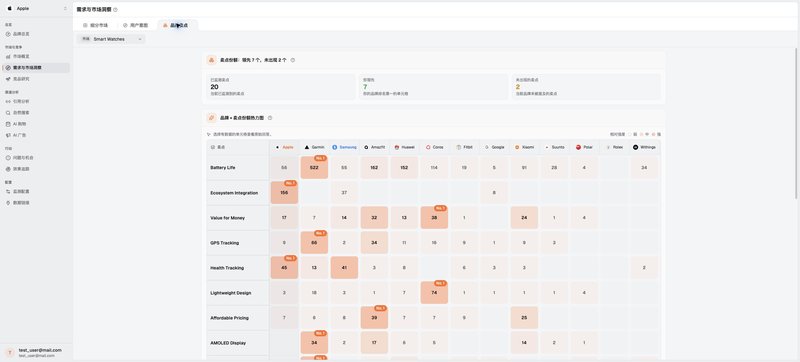Click the Apple logo in heatmap header
Image resolution: width=800 pixels, height=362 pixels.
pyautogui.click(x=278, y=147)
